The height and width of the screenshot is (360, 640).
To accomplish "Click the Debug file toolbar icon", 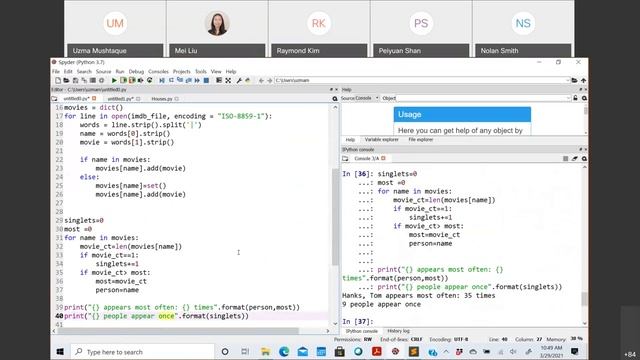I will 162,80.
